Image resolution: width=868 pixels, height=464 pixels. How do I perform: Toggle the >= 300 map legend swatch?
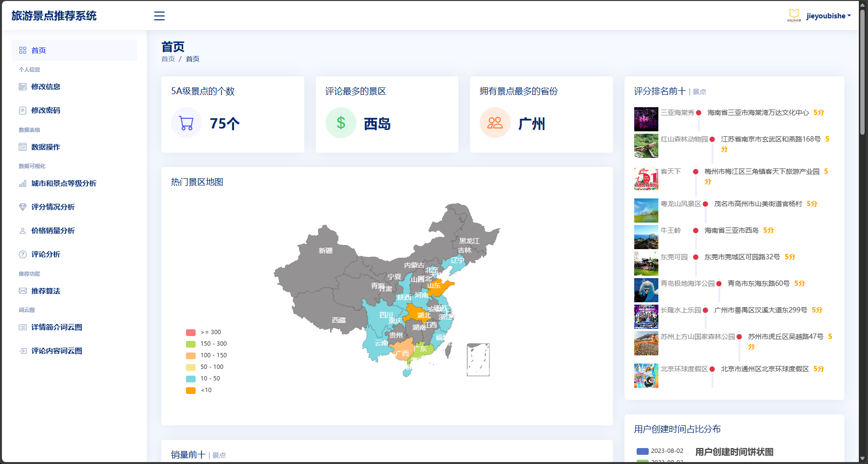click(x=191, y=332)
